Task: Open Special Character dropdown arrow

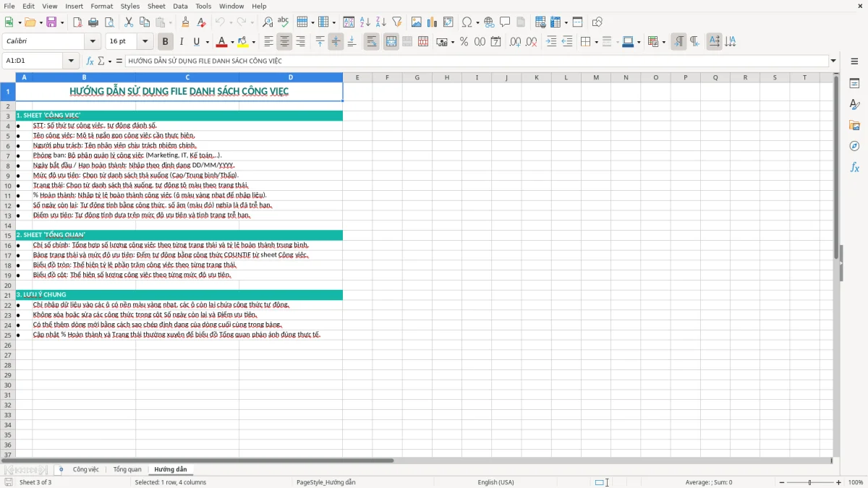Action: coord(477,22)
